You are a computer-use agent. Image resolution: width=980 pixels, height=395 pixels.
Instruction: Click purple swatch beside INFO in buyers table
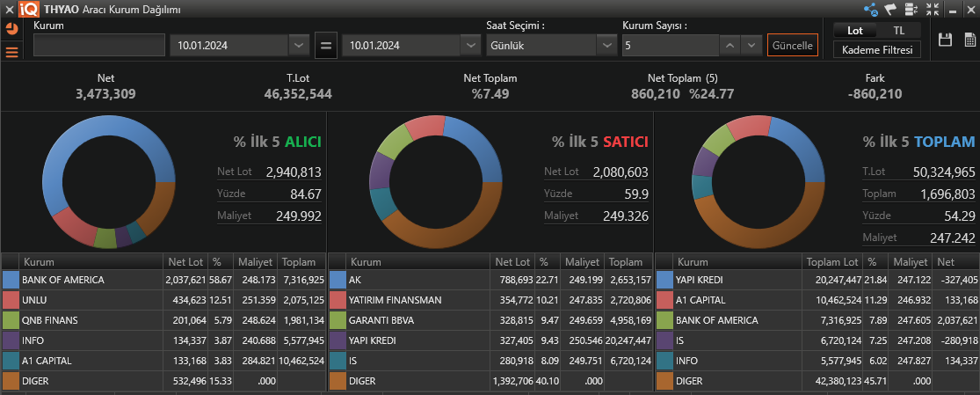pyautogui.click(x=11, y=340)
